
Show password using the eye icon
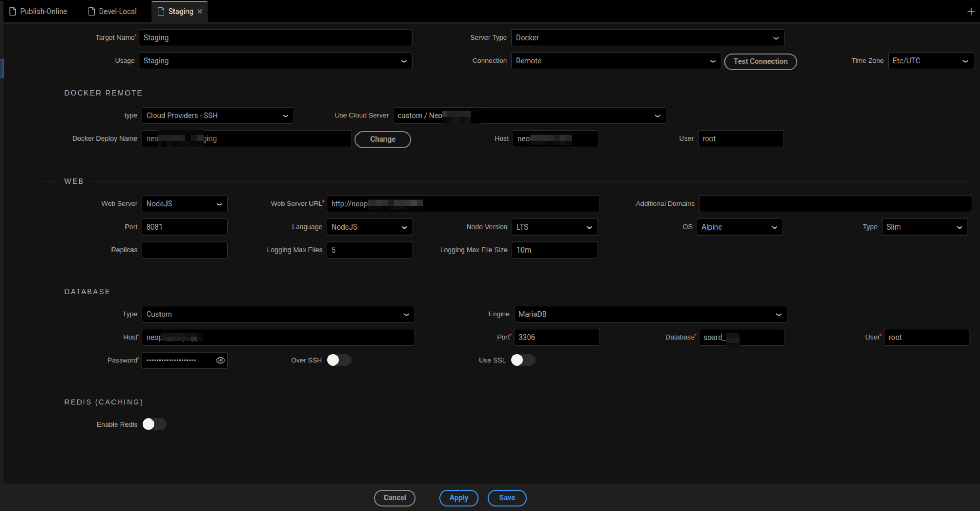(x=220, y=360)
